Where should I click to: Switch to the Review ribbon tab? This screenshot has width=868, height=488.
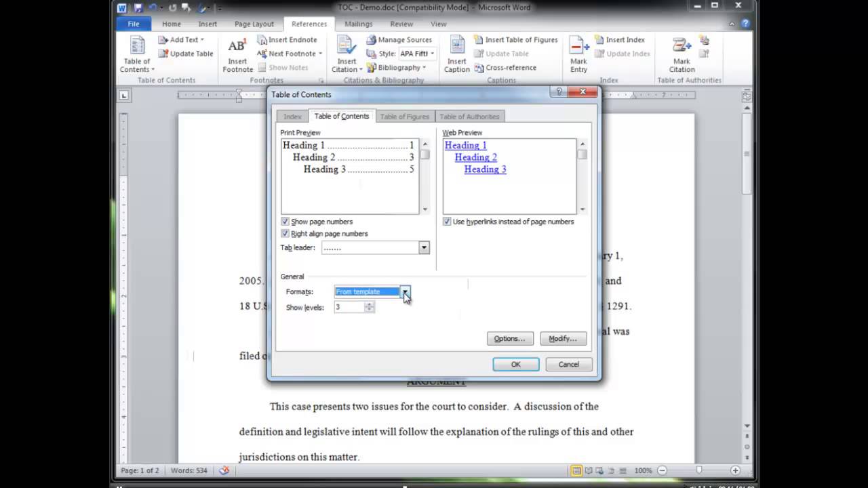(x=401, y=24)
